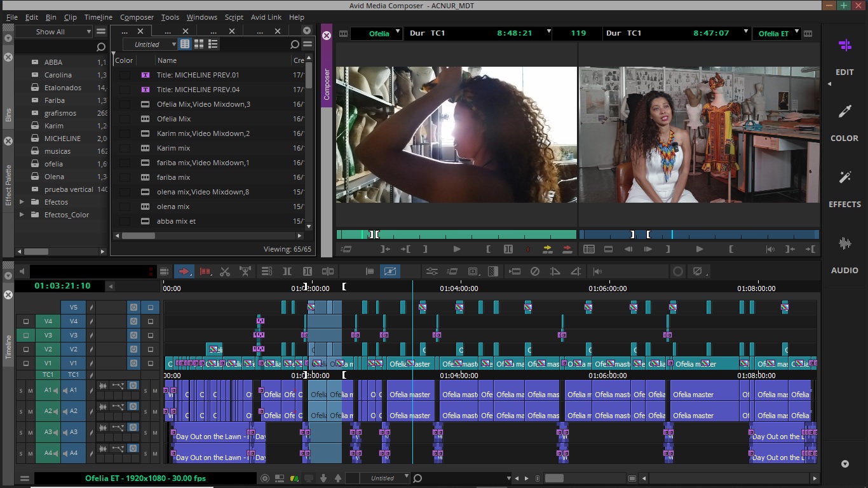This screenshot has width=868, height=488.
Task: Open the Audio Mixer sliders icon
Action: tap(432, 271)
